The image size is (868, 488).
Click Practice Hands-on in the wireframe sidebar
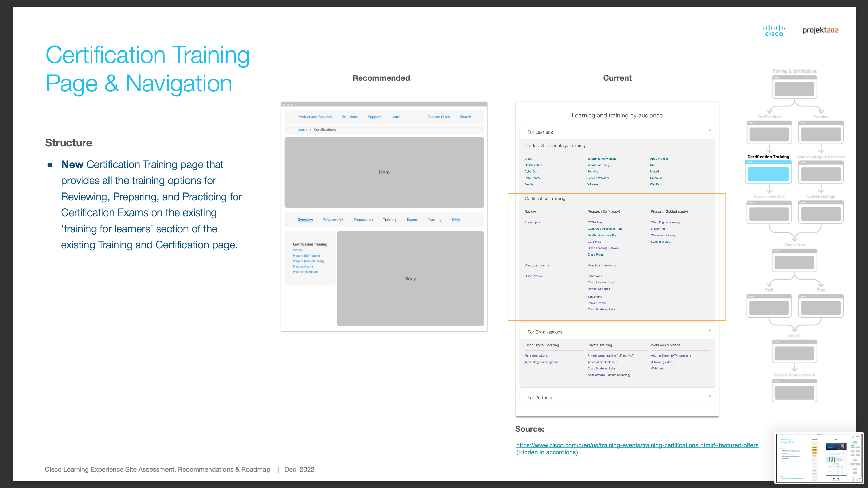tap(305, 272)
